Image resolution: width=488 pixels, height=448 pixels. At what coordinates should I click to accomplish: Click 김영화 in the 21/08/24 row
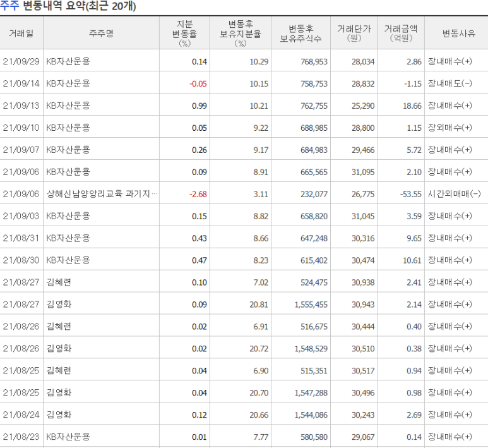pos(59,415)
